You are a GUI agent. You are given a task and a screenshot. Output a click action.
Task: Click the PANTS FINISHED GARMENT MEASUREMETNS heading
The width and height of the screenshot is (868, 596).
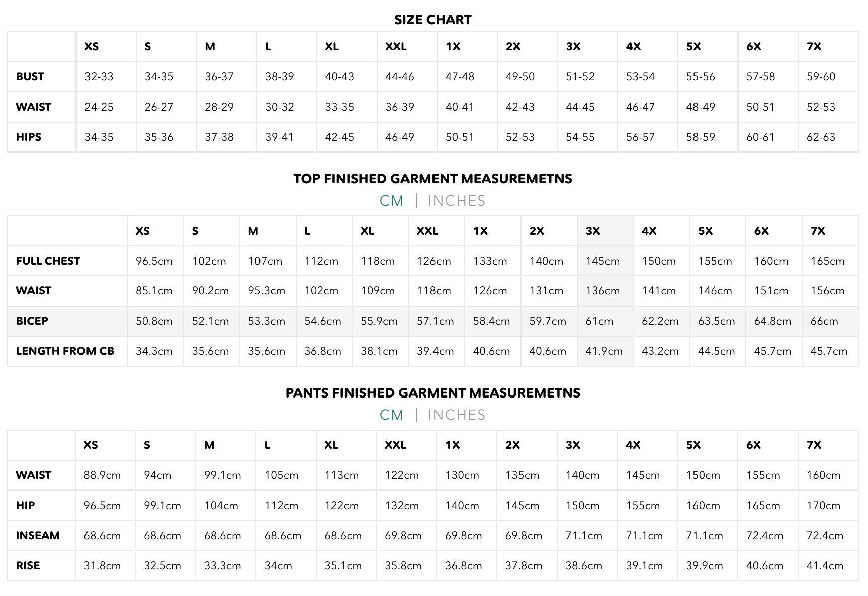433,393
